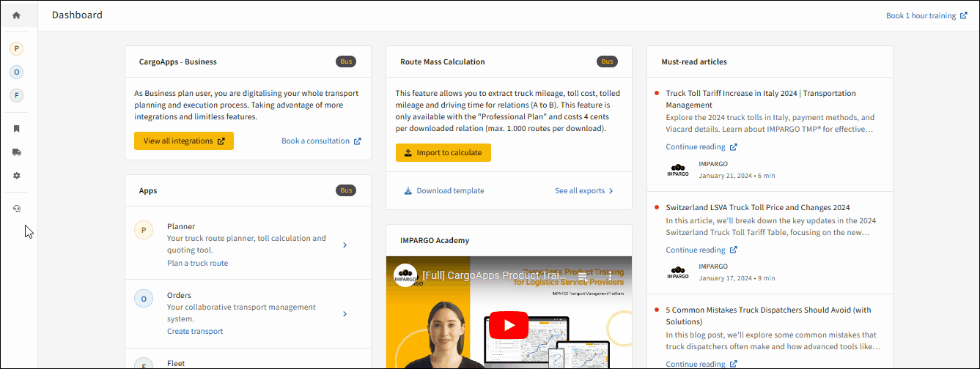This screenshot has width=980, height=369.
Task: Click the Dashboard page title
Action: [x=77, y=15]
